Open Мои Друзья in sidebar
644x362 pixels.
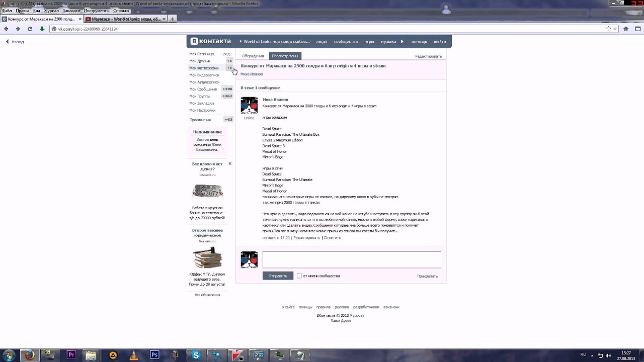(200, 61)
